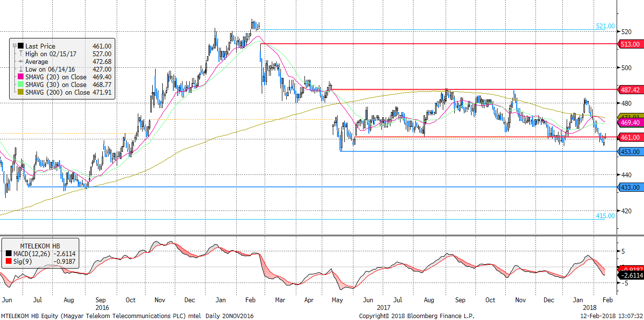Click the light blue 521.00 line label
This screenshot has width=644, height=320.
[605, 26]
